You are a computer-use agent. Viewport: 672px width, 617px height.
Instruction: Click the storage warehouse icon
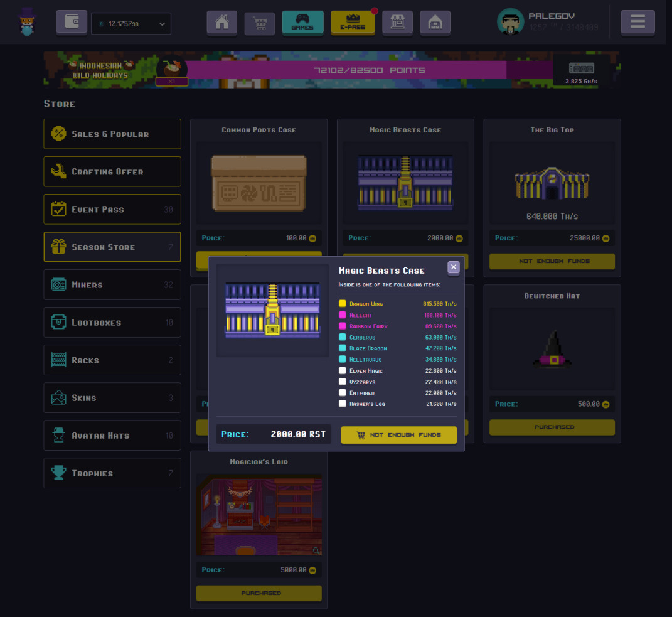point(435,23)
